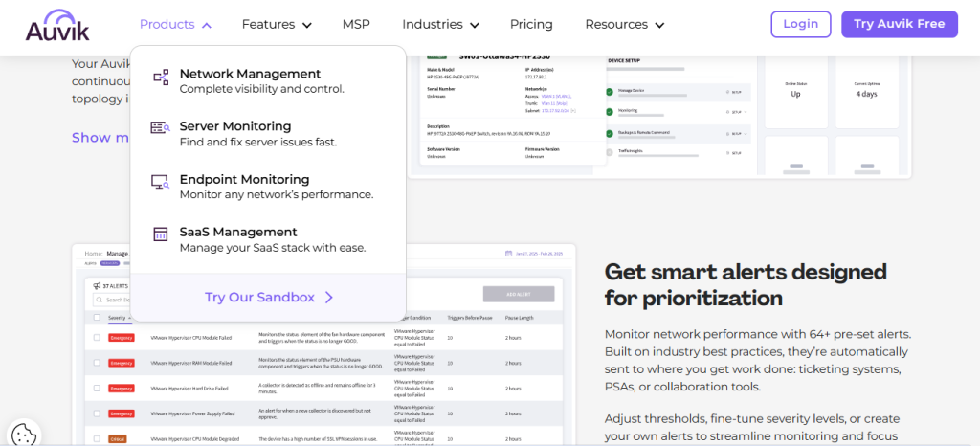Click the Endpoint Monitoring monitor icon
This screenshot has width=980, height=446.
[161, 182]
